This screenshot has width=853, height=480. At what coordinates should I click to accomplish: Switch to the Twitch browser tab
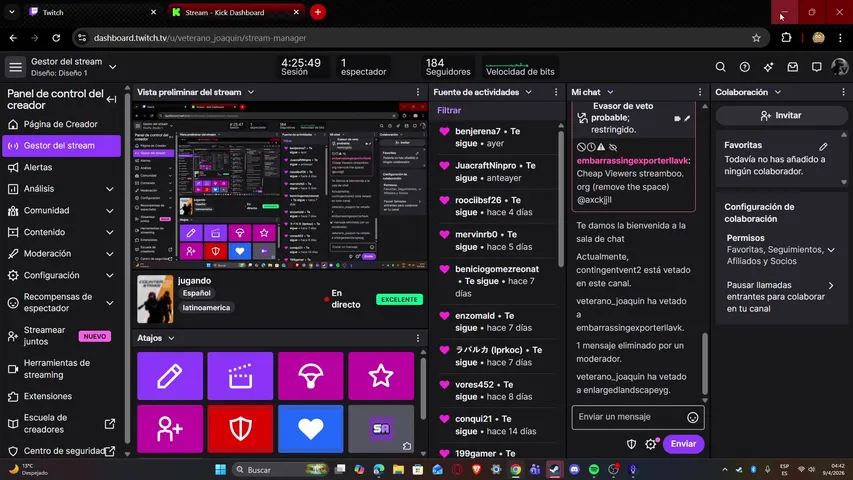tap(92, 12)
